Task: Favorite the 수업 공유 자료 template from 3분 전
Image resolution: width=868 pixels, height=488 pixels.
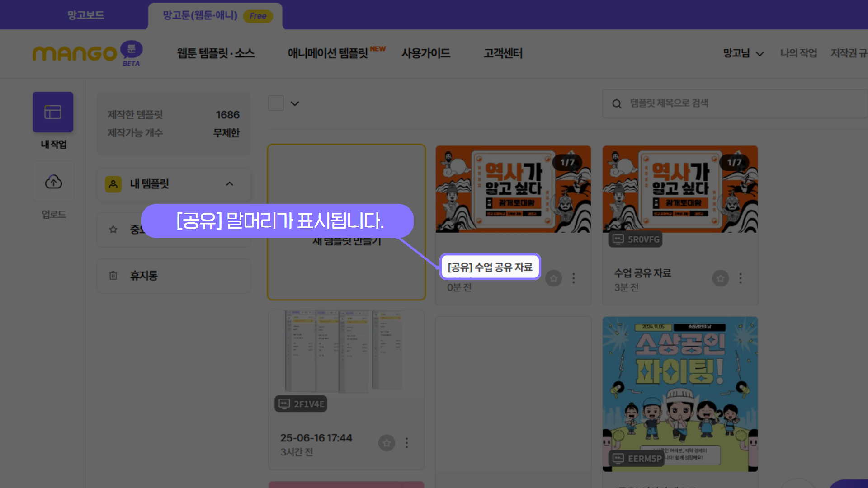Action: point(721,278)
